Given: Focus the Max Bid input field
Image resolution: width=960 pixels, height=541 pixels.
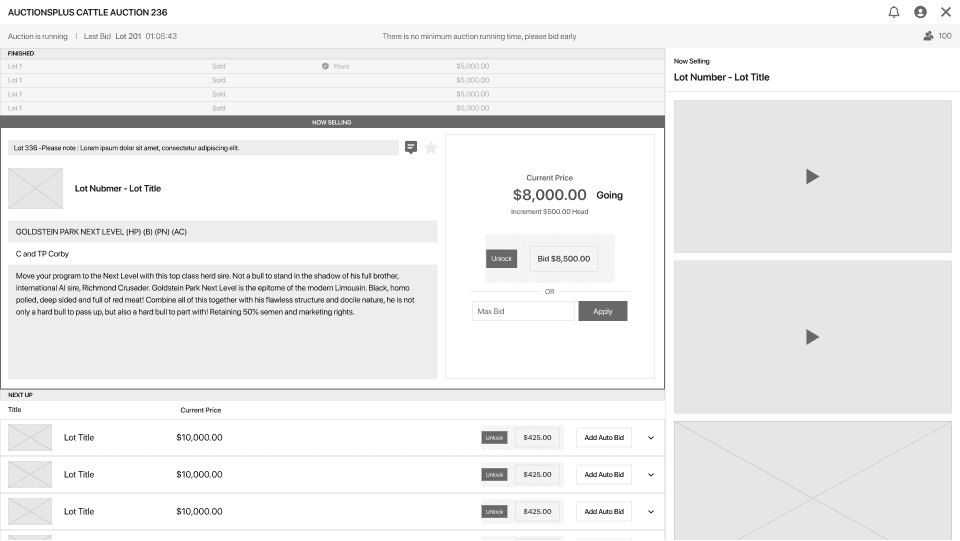Looking at the screenshot, I should (523, 311).
